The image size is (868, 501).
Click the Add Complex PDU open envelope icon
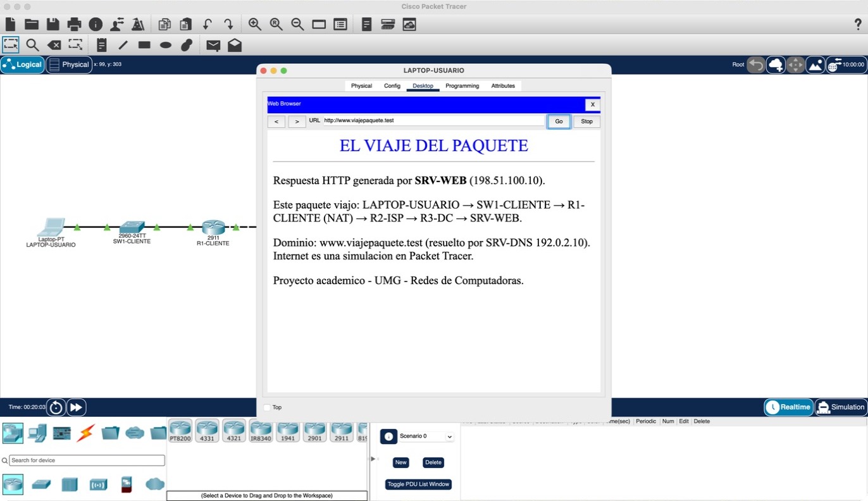235,45
